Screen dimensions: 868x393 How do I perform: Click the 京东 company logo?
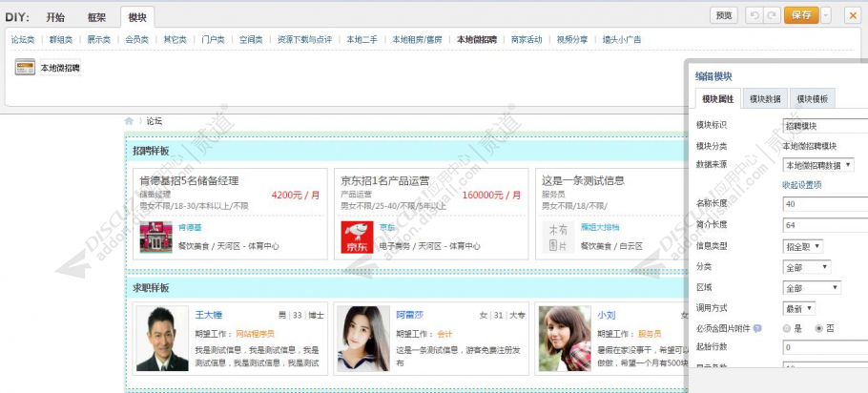click(355, 234)
